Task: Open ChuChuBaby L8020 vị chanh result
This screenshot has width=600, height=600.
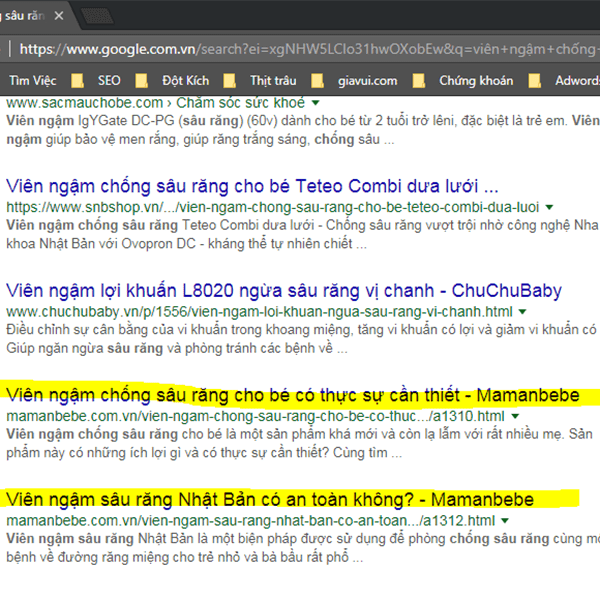Action: click(284, 291)
